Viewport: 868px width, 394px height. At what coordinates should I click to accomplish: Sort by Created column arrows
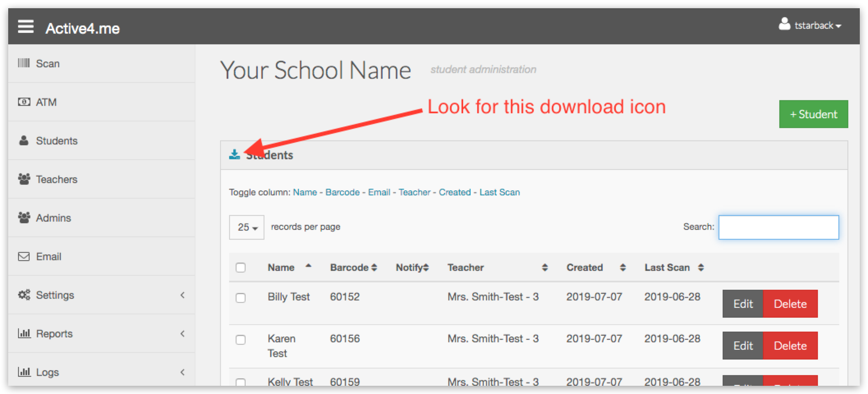click(623, 268)
